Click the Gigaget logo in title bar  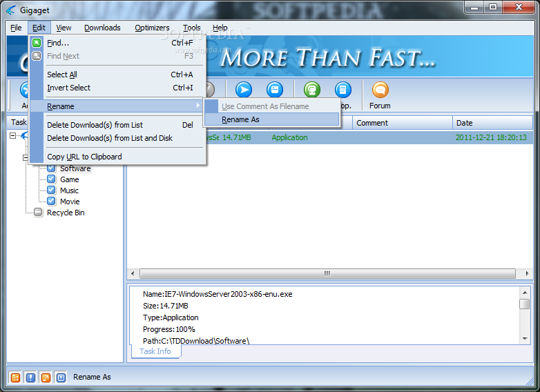pyautogui.click(x=10, y=10)
